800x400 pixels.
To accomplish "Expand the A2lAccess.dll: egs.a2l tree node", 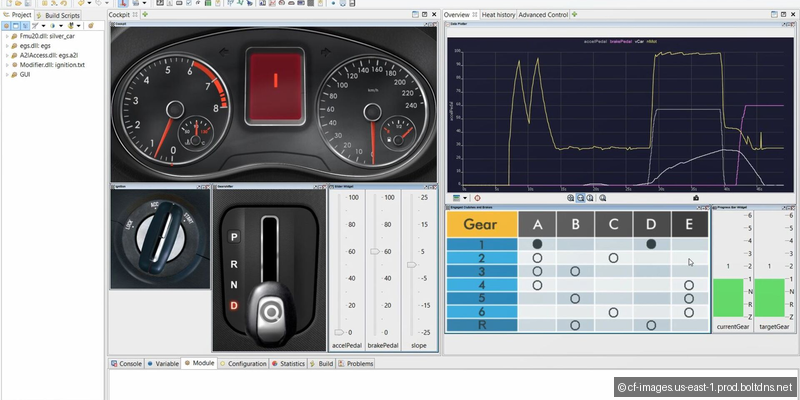I will pyautogui.click(x=7, y=56).
